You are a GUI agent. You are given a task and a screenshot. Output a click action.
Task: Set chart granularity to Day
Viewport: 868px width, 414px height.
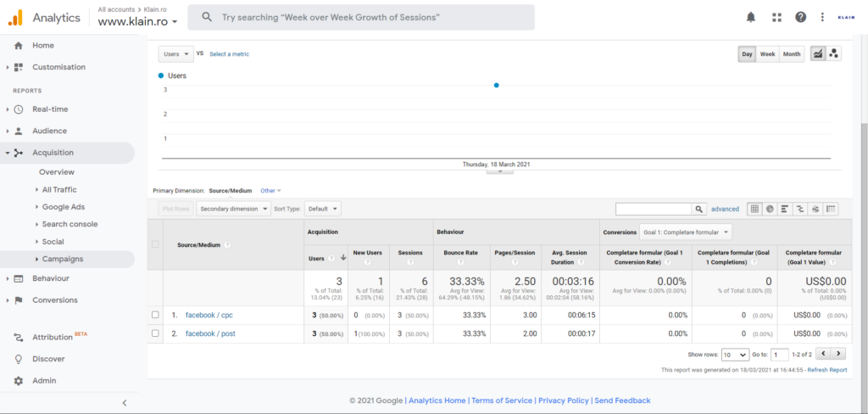click(748, 54)
